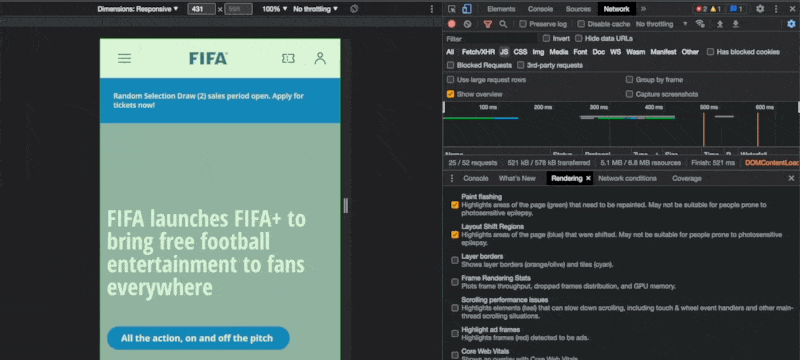Check 3rd-party requests option

[521, 65]
